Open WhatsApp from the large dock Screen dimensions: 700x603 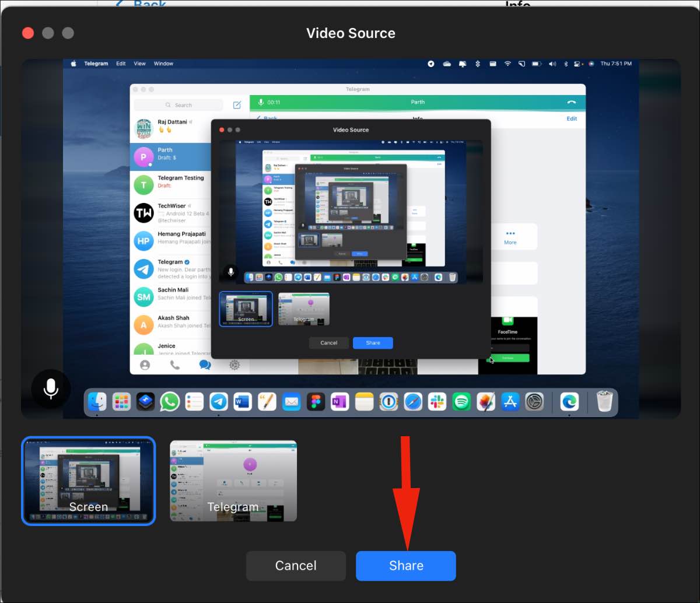(x=170, y=401)
